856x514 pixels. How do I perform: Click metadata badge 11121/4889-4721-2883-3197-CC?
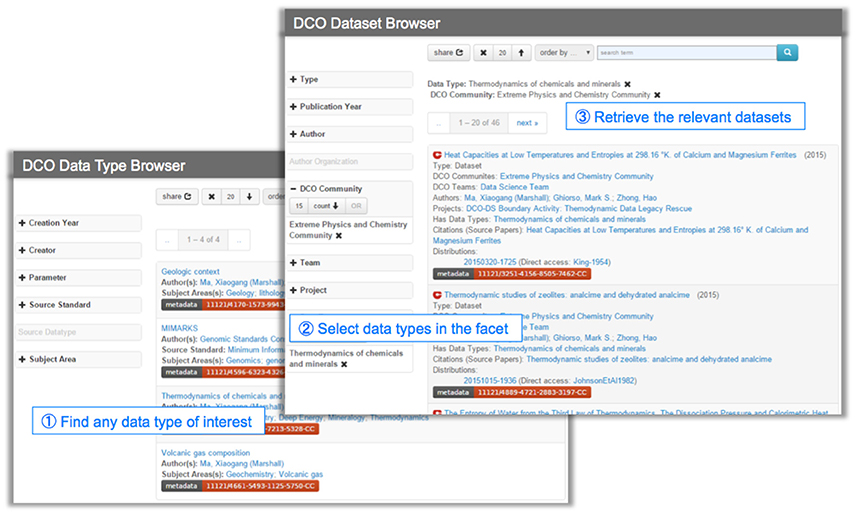512,392
